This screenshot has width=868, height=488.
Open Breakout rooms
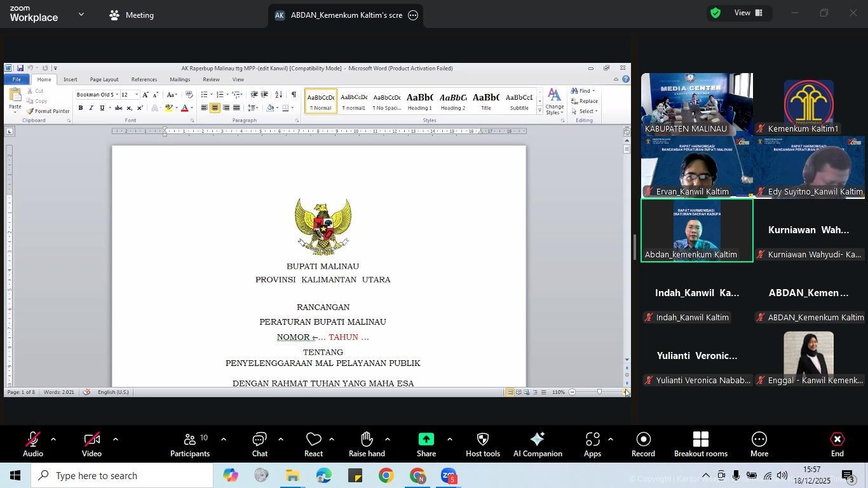pos(700,444)
